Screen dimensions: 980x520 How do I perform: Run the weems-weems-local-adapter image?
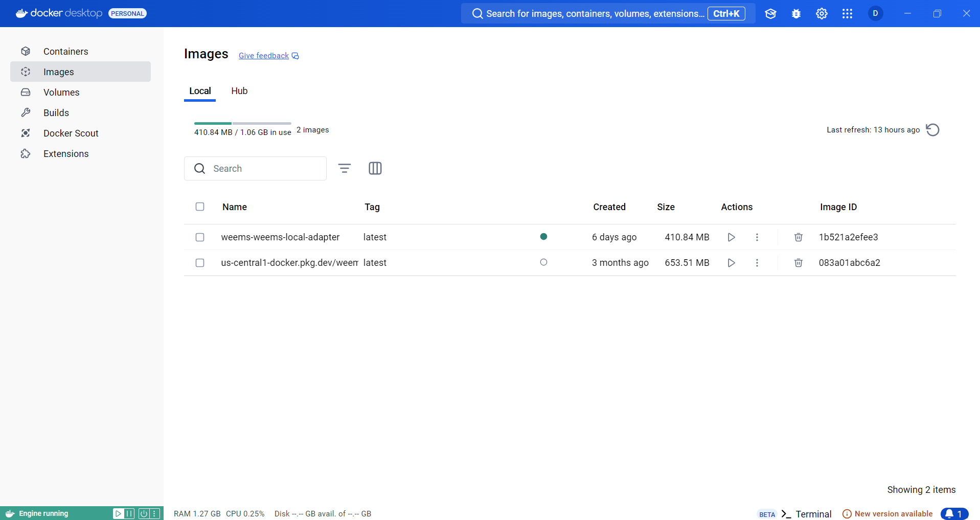point(732,237)
